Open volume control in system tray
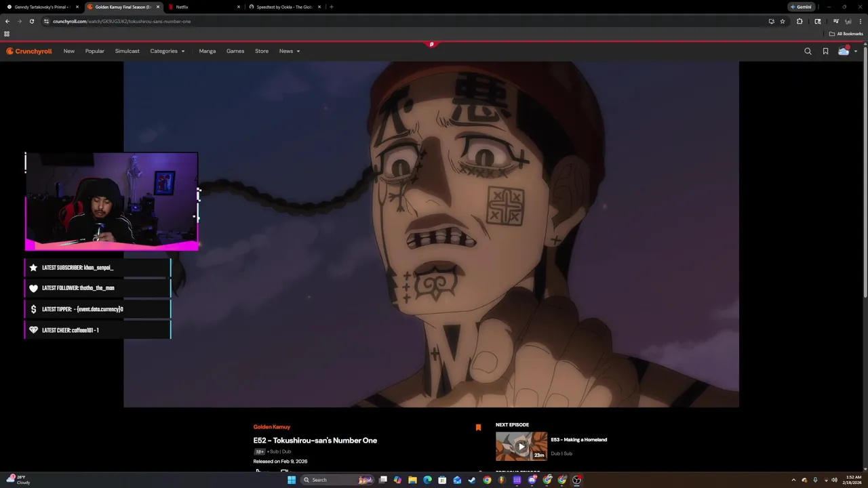The height and width of the screenshot is (488, 868). coord(834,480)
